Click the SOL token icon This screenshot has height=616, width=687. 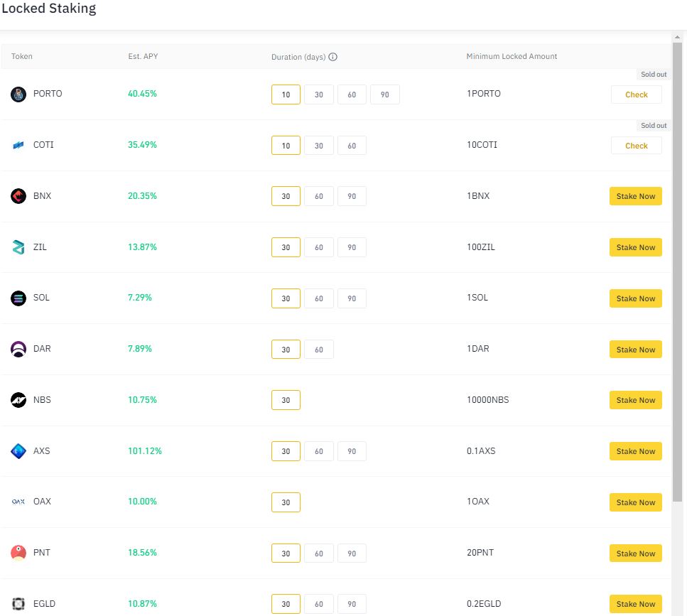18,298
